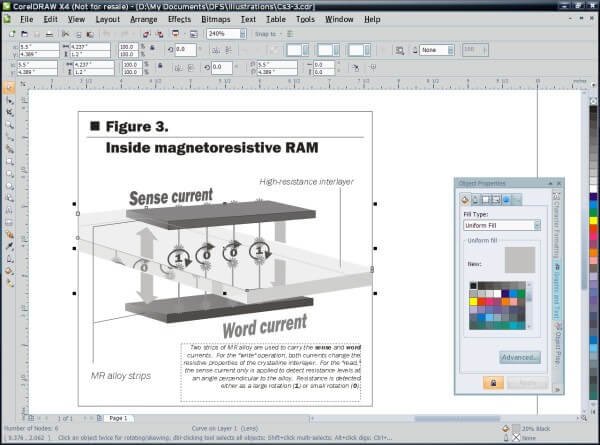Open the Tools menu

coord(305,19)
